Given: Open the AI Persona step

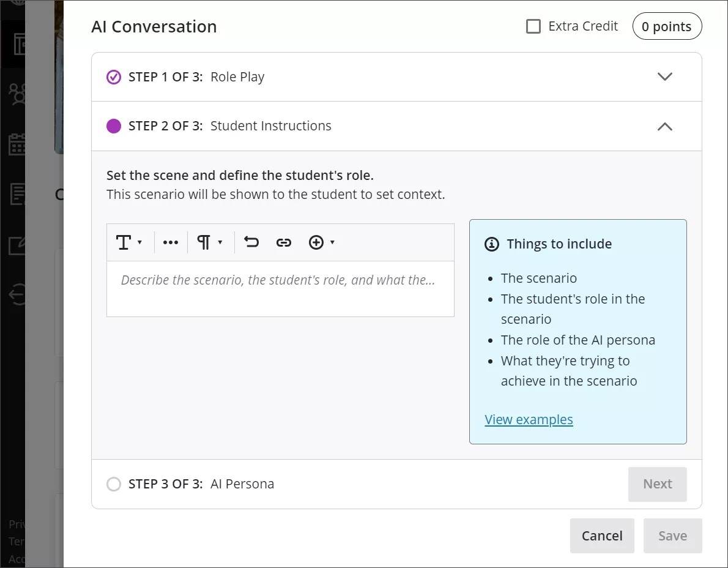Looking at the screenshot, I should pyautogui.click(x=242, y=484).
